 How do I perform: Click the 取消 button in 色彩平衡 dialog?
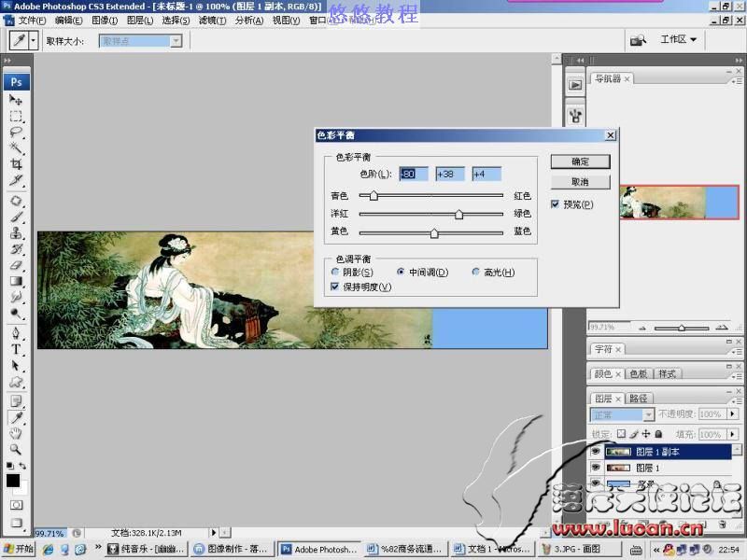pos(580,182)
